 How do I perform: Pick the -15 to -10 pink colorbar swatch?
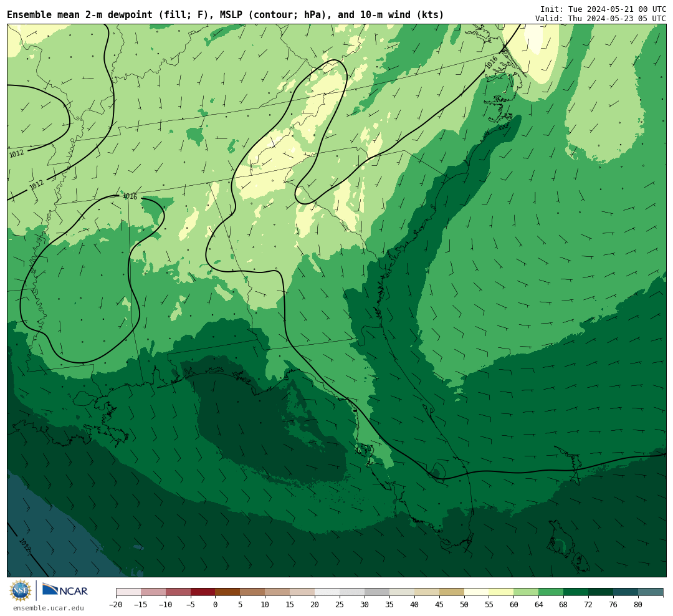tap(153, 592)
